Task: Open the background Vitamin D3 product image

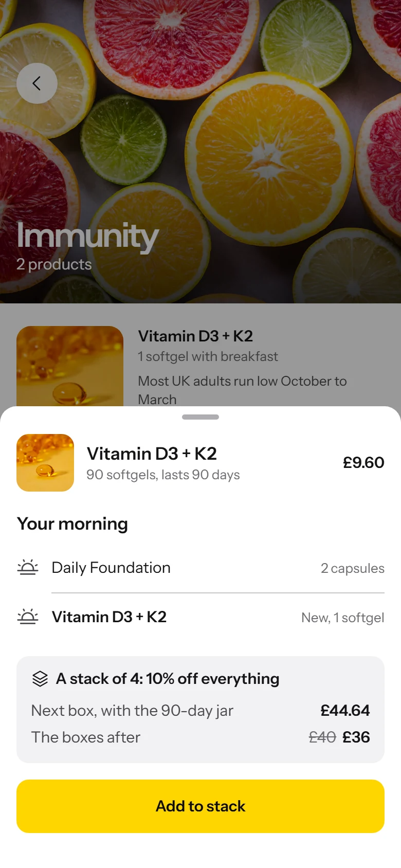Action: point(70,366)
